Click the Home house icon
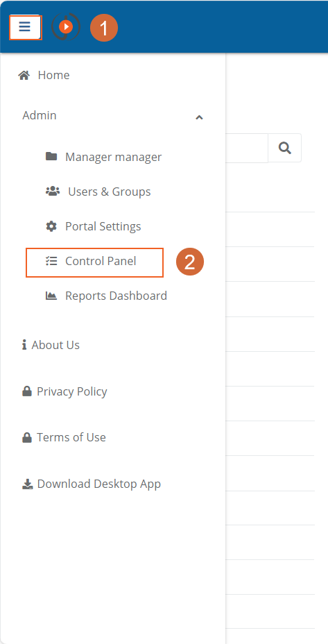 coord(24,75)
